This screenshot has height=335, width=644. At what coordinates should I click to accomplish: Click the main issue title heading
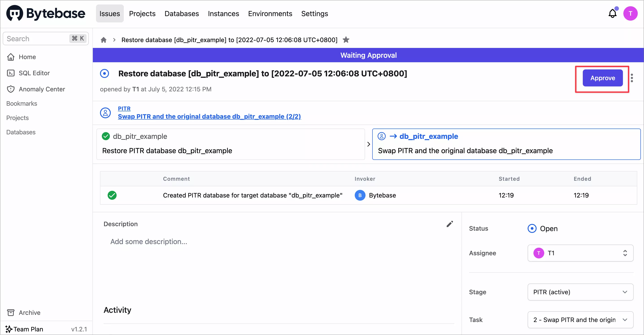coord(263,74)
